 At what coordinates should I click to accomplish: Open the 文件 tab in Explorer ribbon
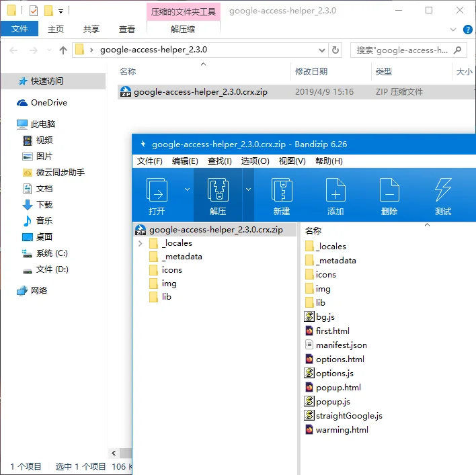[x=19, y=29]
